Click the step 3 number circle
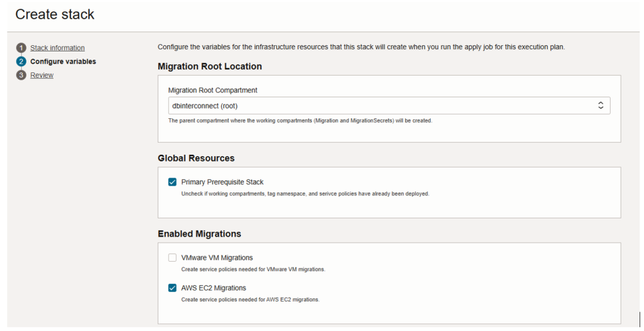This screenshot has height=331, width=644. 21,76
